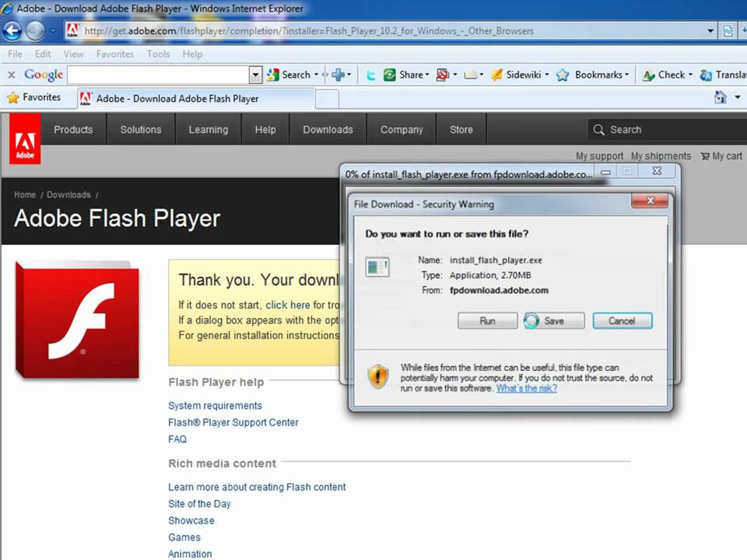
Task: Click the compatibility view page icon
Action: coord(728,31)
